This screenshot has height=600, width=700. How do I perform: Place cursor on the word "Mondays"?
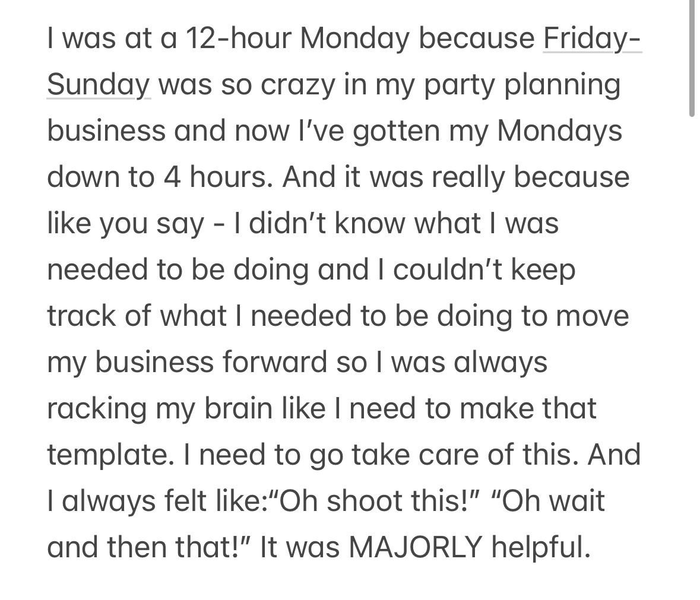(559, 131)
